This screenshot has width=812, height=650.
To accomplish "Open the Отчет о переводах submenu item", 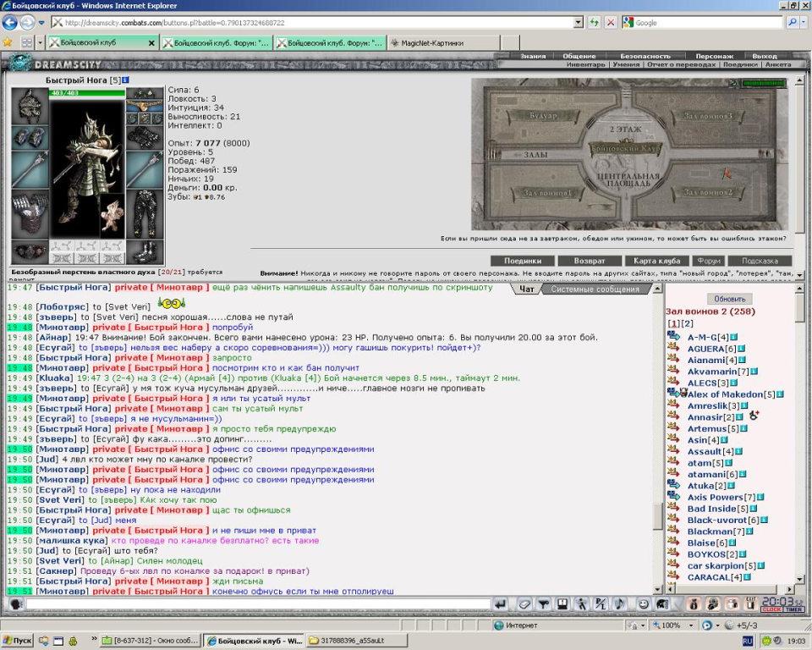I will coord(681,65).
